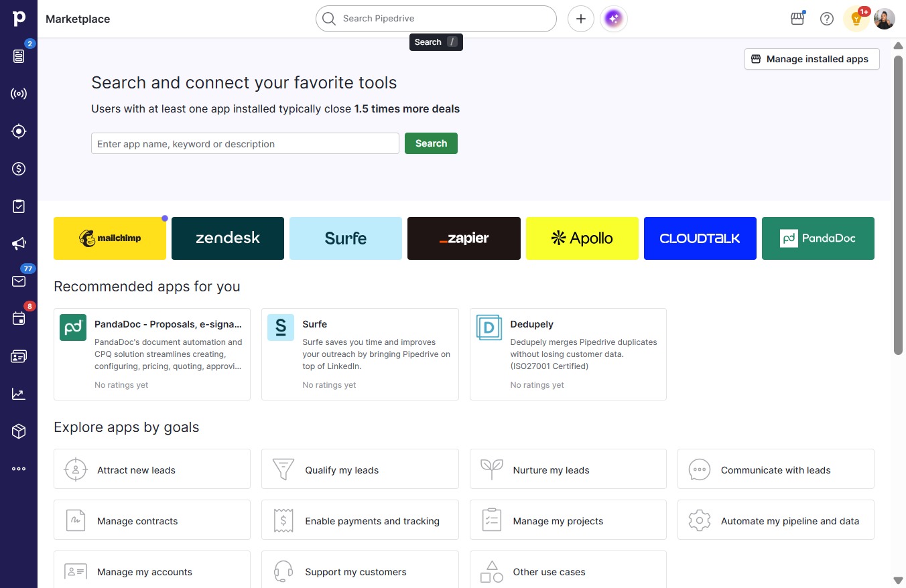Open the Marketplace store icon in header
This screenshot has width=906, height=588.
coord(797,19)
